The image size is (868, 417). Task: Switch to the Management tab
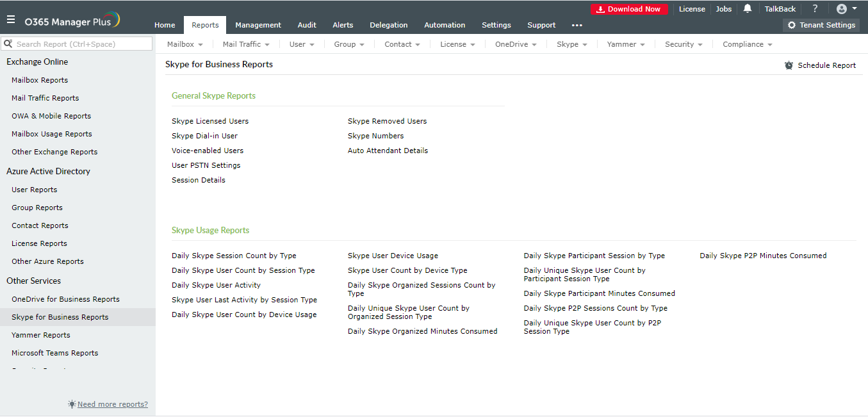[258, 25]
